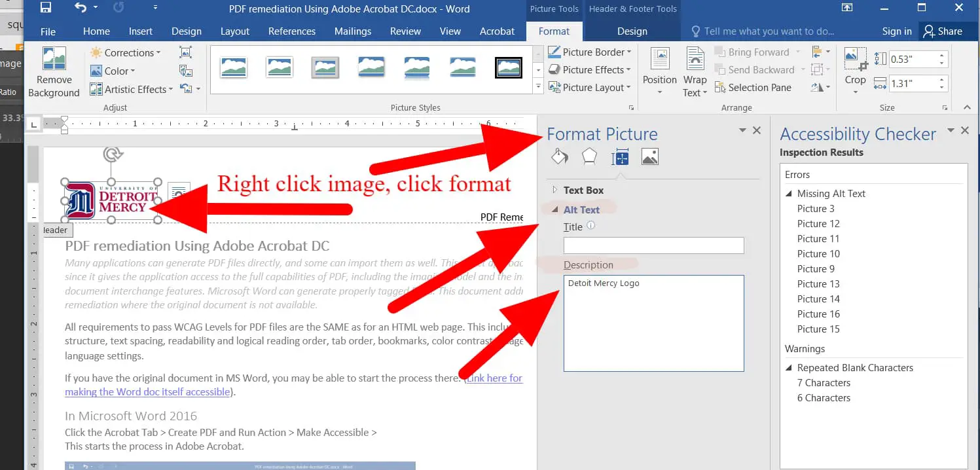This screenshot has height=470, width=980.
Task: Open the Fill & Line tab icon
Action: [x=559, y=156]
